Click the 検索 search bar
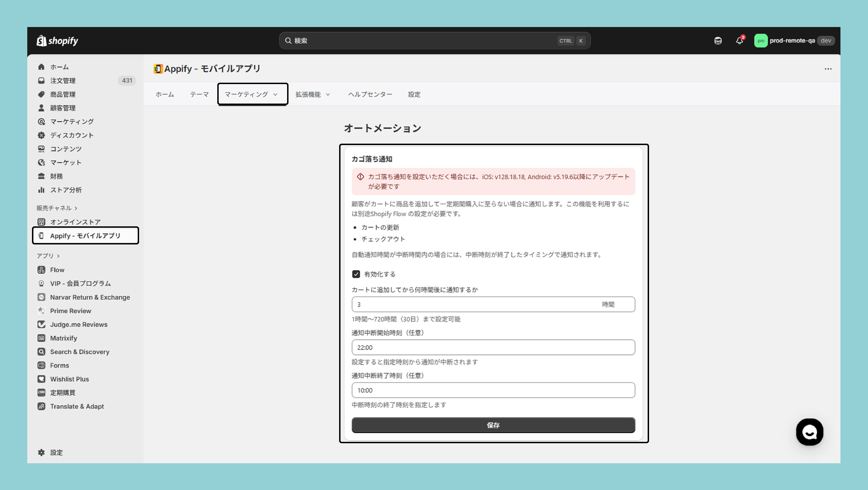Screen dimensions: 868x490 tap(434, 41)
